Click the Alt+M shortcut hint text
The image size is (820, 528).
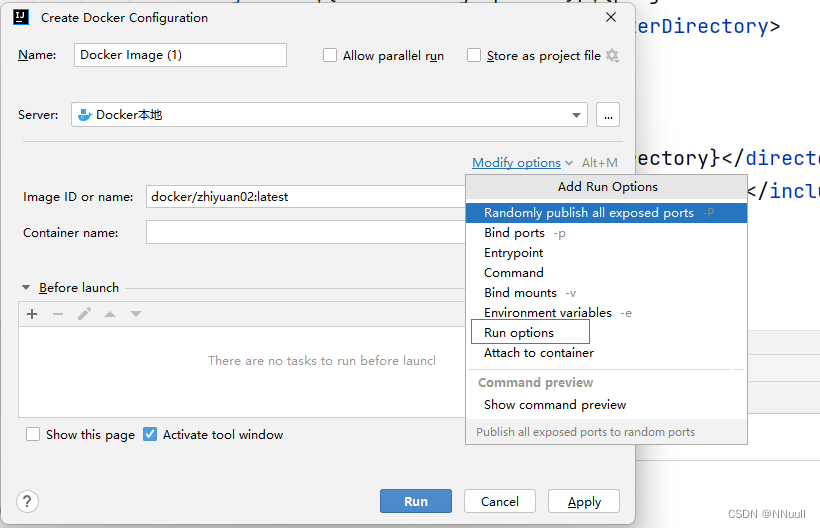click(x=600, y=163)
